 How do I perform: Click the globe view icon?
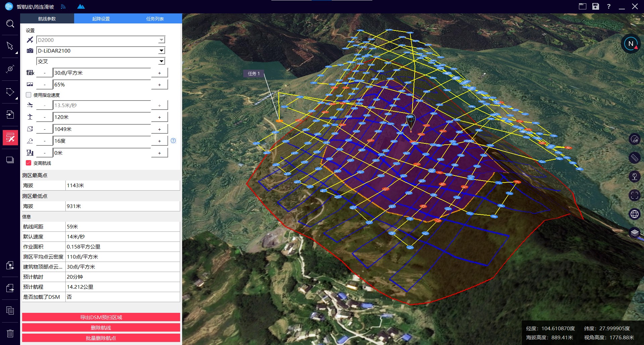pos(634,214)
